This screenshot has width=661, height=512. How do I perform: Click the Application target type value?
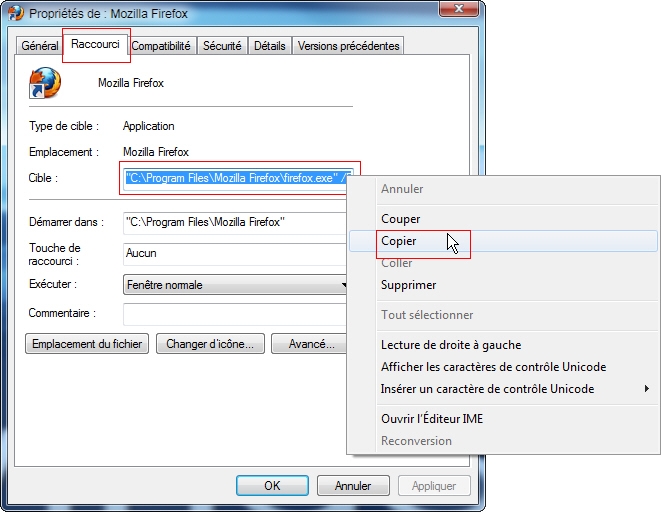(x=148, y=126)
